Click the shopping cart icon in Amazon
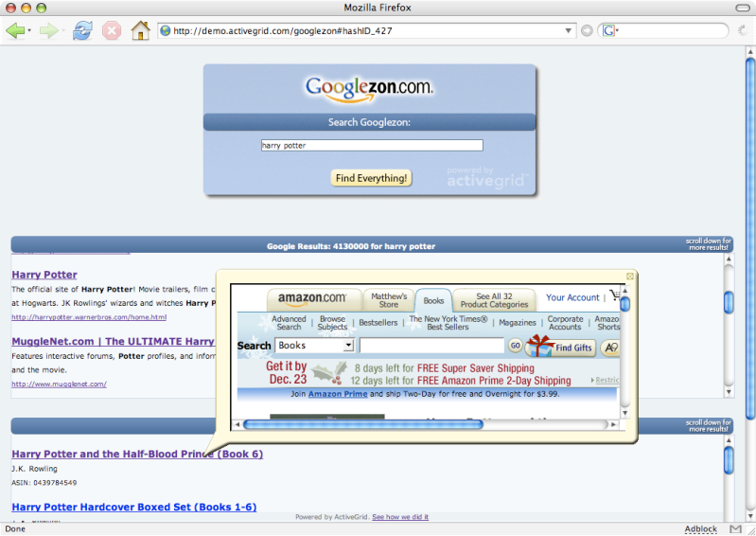This screenshot has width=756, height=536. (x=614, y=295)
